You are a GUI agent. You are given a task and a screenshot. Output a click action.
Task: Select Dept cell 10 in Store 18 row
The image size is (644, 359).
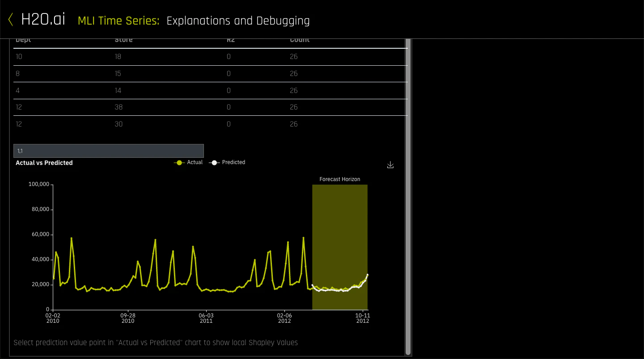point(18,57)
